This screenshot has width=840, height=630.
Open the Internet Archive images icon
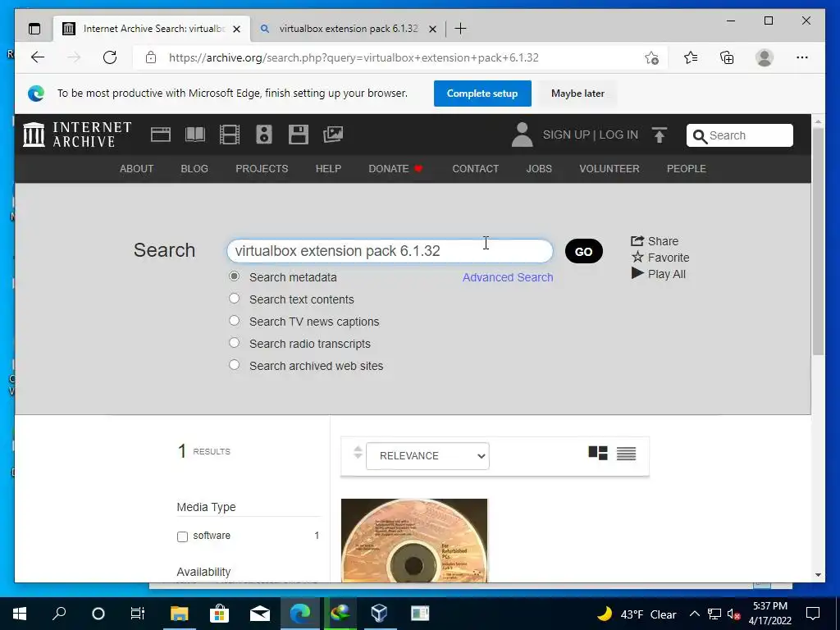[x=333, y=135]
